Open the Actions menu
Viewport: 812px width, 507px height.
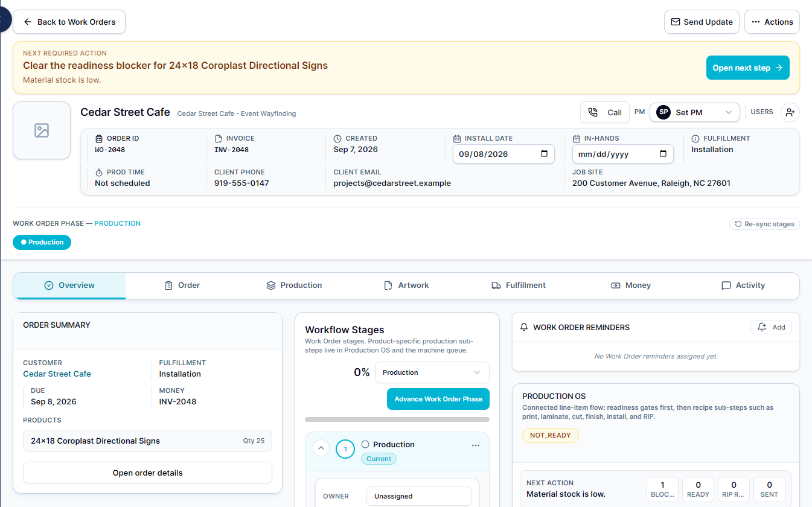click(772, 22)
